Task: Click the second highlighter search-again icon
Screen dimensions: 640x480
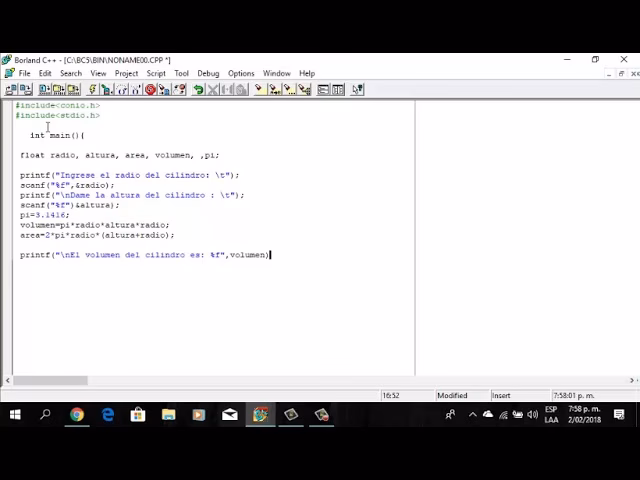Action: [x=274, y=89]
